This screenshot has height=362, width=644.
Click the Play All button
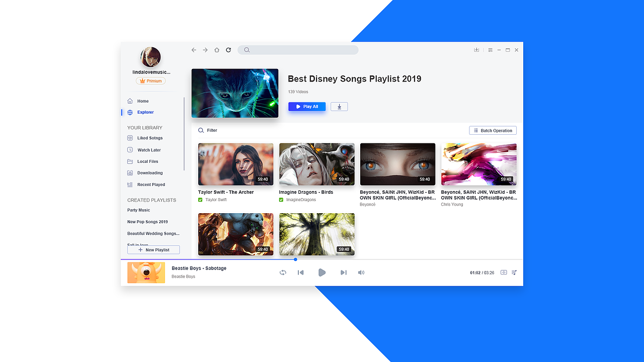pyautogui.click(x=307, y=107)
